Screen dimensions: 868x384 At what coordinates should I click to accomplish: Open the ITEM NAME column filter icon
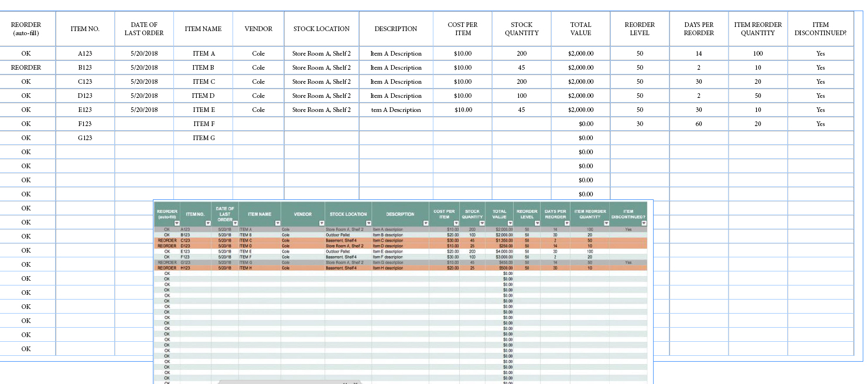[x=276, y=223]
